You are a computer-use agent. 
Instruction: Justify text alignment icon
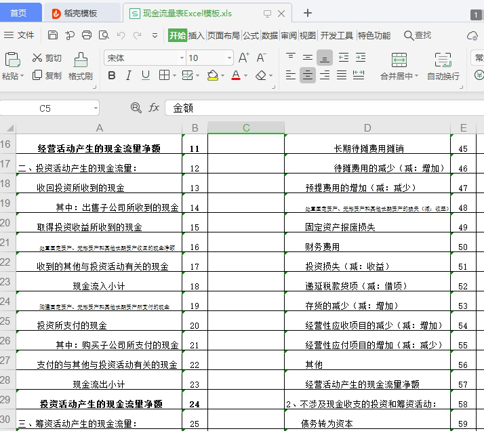click(x=342, y=75)
